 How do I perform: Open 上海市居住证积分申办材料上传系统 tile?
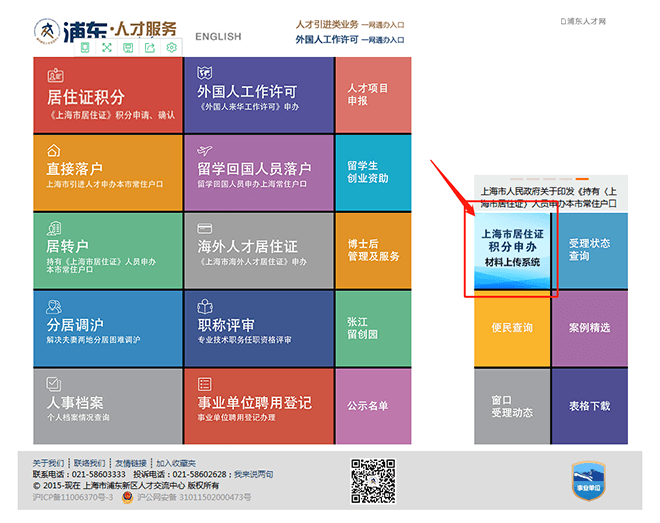pos(512,250)
